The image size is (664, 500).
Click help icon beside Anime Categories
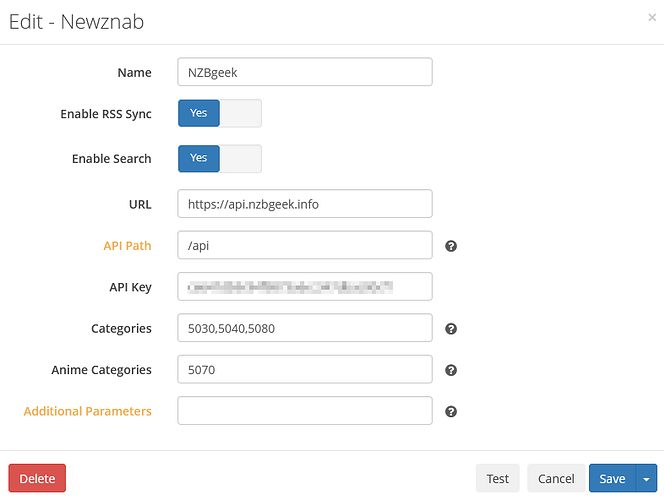tap(451, 370)
